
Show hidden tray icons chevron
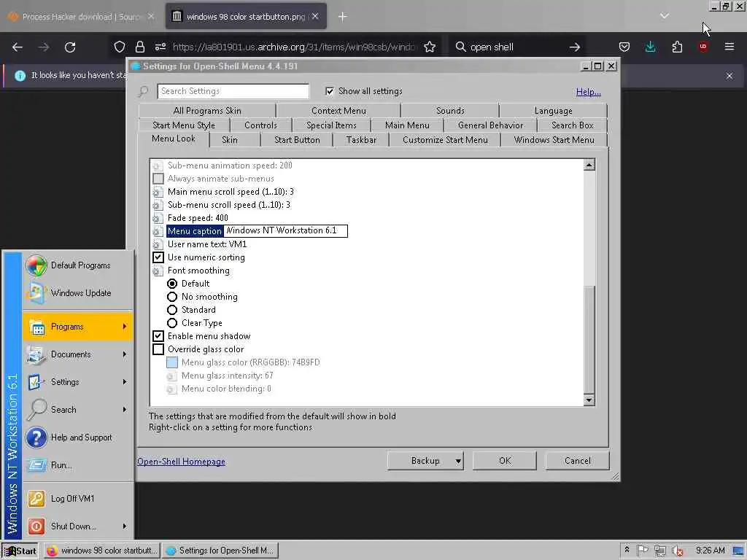(x=627, y=550)
